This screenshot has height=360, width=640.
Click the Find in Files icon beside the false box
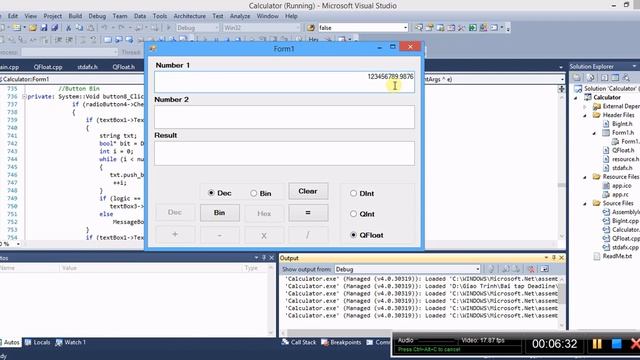tap(311, 28)
